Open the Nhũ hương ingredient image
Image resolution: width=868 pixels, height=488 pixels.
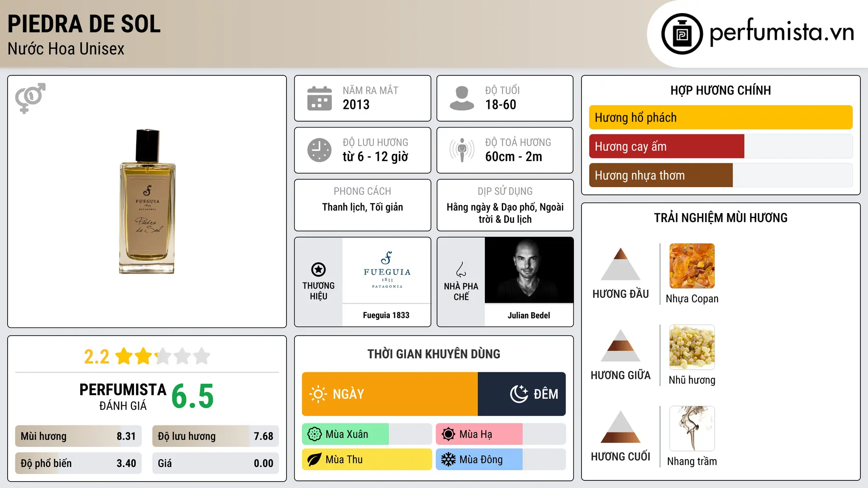pyautogui.click(x=692, y=347)
